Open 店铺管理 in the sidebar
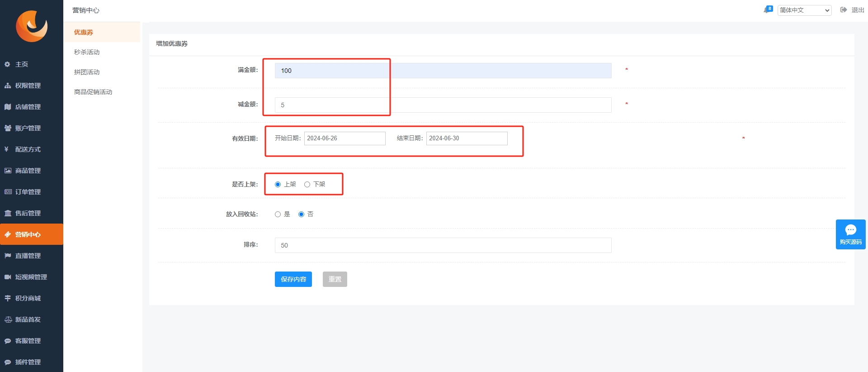The height and width of the screenshot is (372, 868). coord(32,107)
